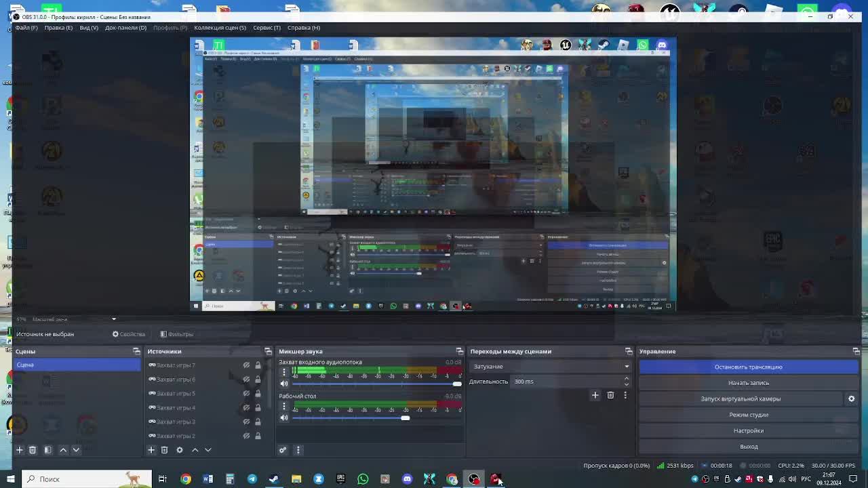This screenshot has width=868, height=488.
Task: Toggle lock on Захват игры 2
Action: 258,436
